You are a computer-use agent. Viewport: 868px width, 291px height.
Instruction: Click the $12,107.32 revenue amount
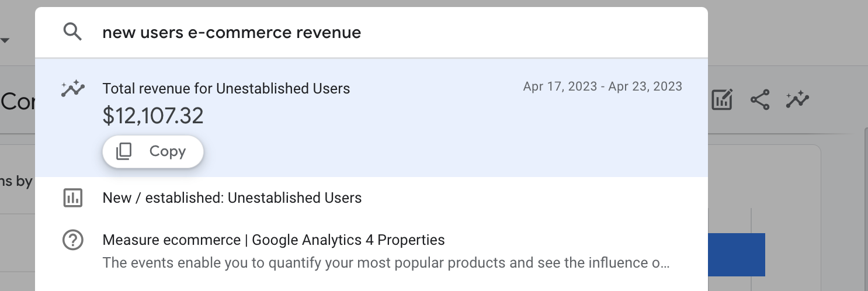153,116
